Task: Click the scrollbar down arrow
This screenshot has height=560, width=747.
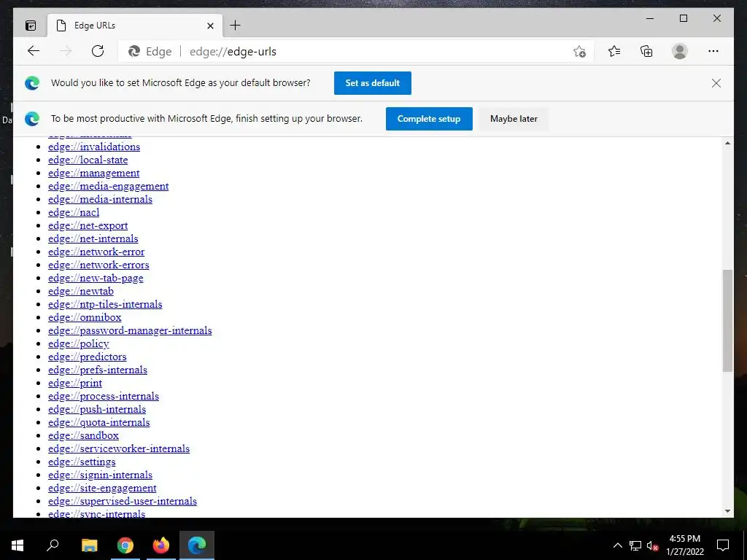Action: coord(727,511)
